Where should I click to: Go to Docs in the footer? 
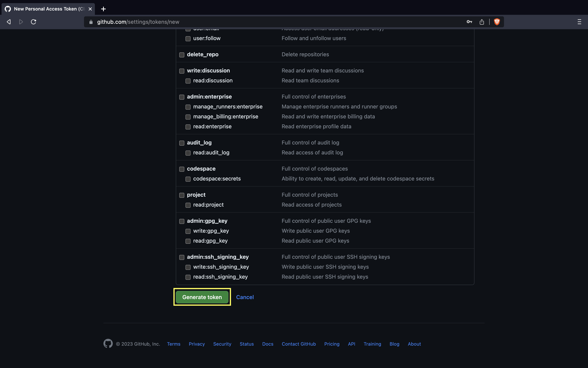tap(268, 344)
